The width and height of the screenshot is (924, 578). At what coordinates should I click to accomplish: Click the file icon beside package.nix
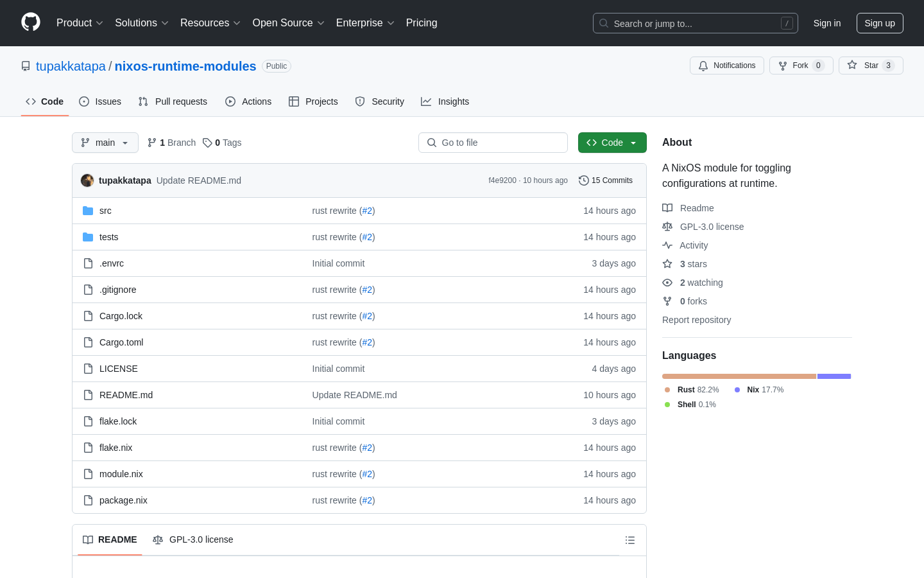(88, 500)
